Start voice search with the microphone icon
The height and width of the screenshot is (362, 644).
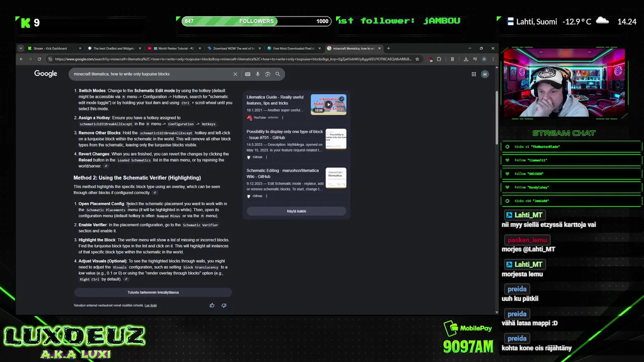pyautogui.click(x=258, y=74)
